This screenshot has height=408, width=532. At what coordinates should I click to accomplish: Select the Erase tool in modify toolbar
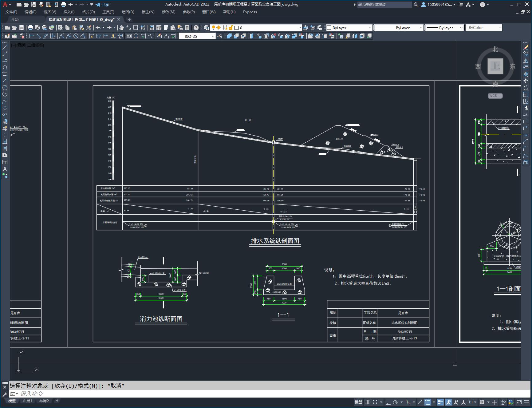tap(526, 47)
